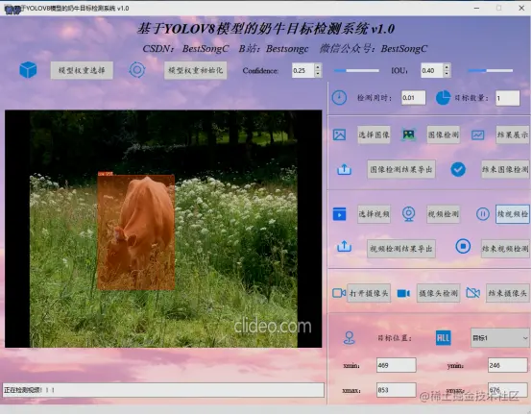
Task: Click the 模型权重选择 button
Action: pos(82,70)
